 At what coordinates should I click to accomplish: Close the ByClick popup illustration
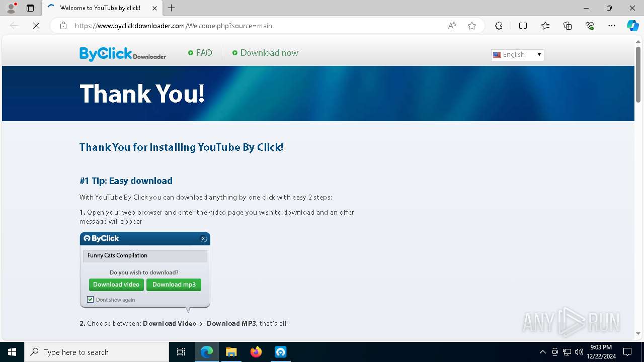tap(203, 239)
